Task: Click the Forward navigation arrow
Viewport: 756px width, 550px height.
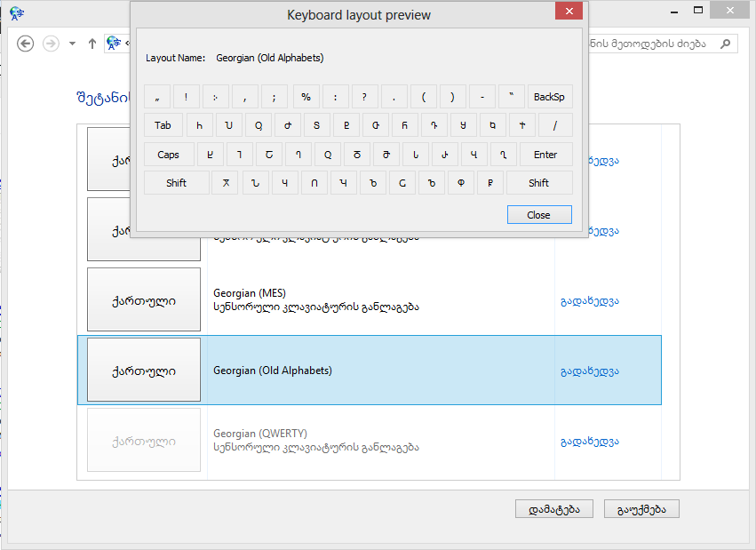Action: click(52, 44)
